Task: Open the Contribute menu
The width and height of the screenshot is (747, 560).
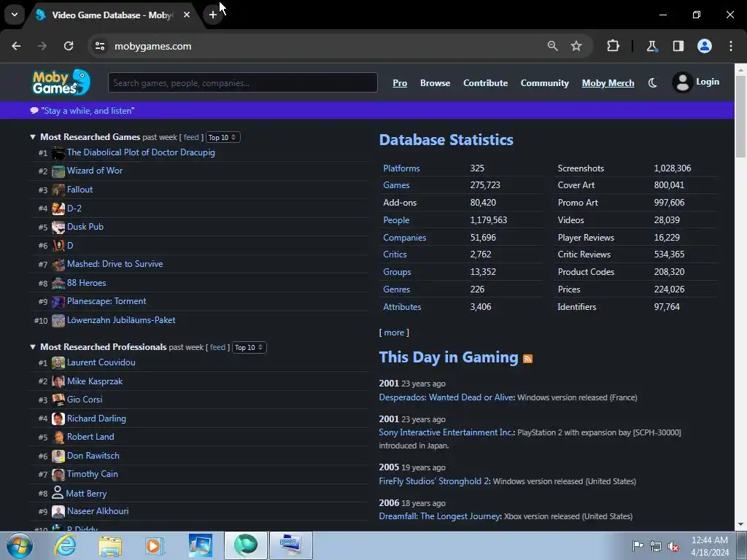Action: pyautogui.click(x=485, y=83)
